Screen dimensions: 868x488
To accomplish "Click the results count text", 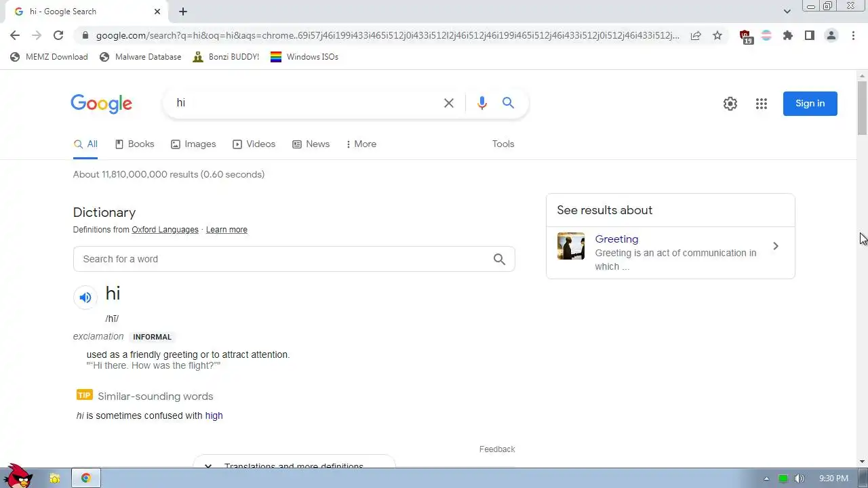I will click(x=169, y=175).
